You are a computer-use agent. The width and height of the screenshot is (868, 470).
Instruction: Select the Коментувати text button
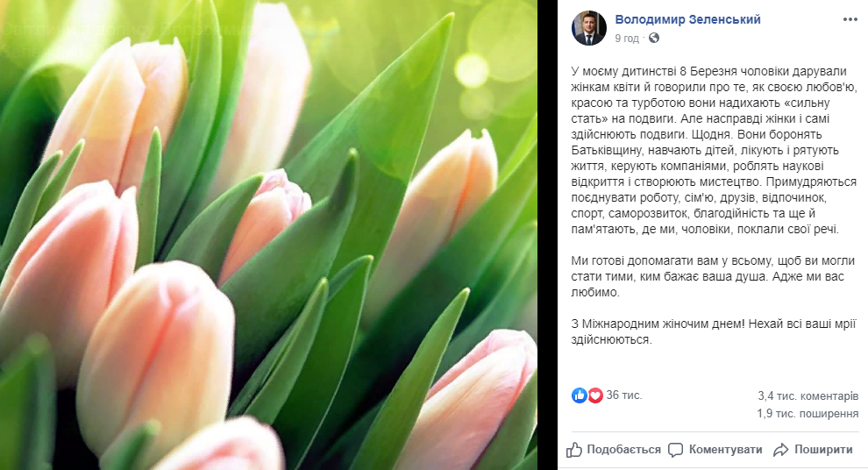point(725,450)
